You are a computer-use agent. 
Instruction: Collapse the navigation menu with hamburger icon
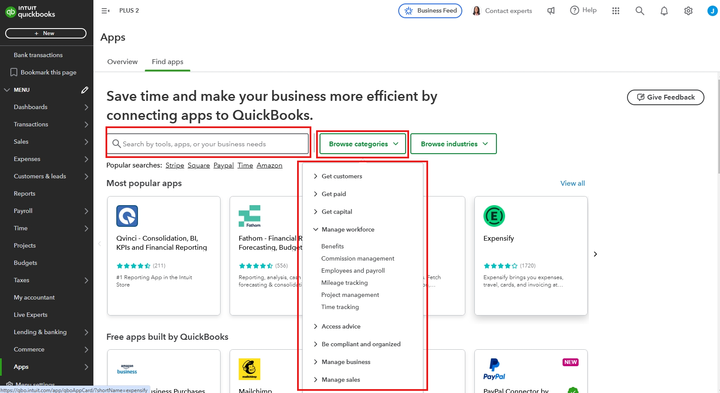[105, 11]
